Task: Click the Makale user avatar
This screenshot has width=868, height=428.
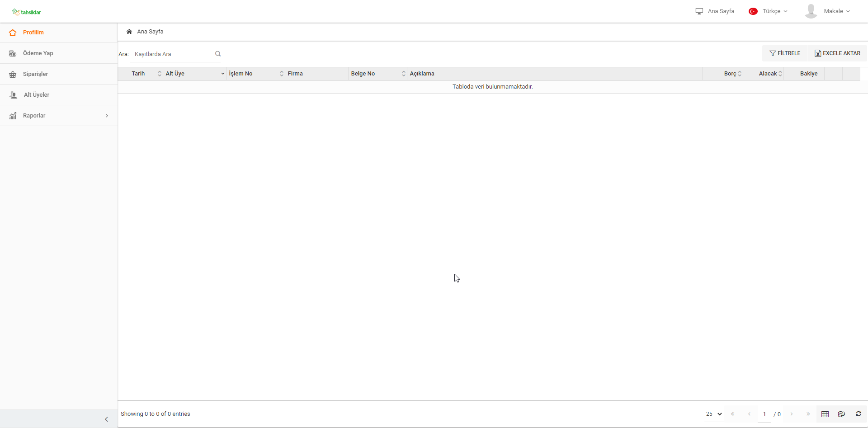Action: pos(811,11)
